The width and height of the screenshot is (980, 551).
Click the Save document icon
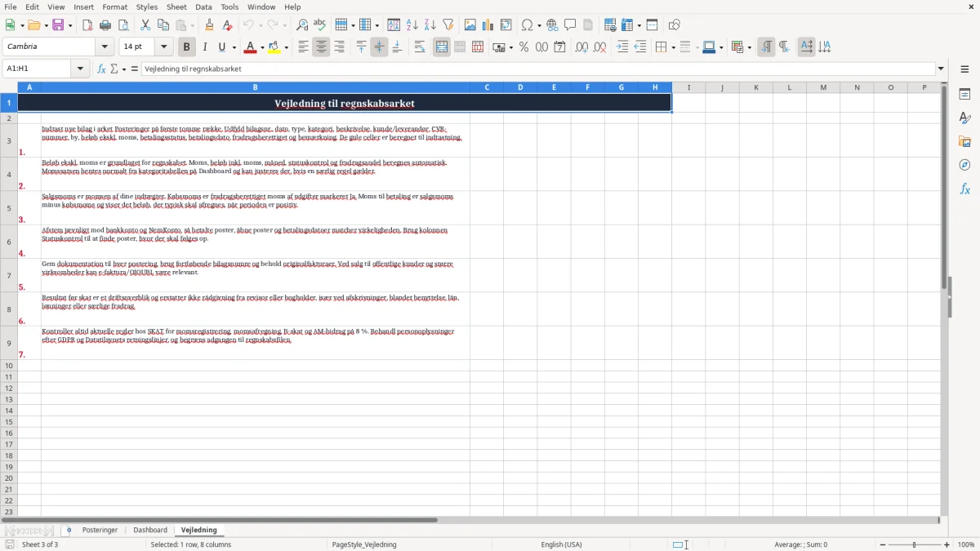[58, 25]
